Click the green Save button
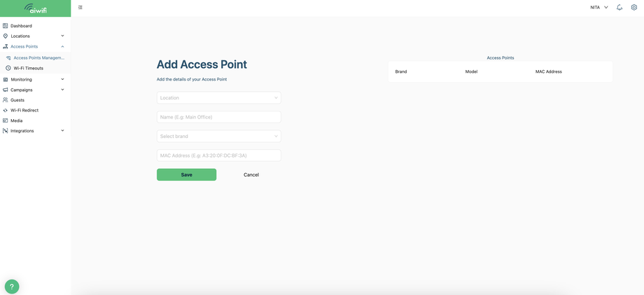Viewport: 644px width, 295px height. [186, 174]
